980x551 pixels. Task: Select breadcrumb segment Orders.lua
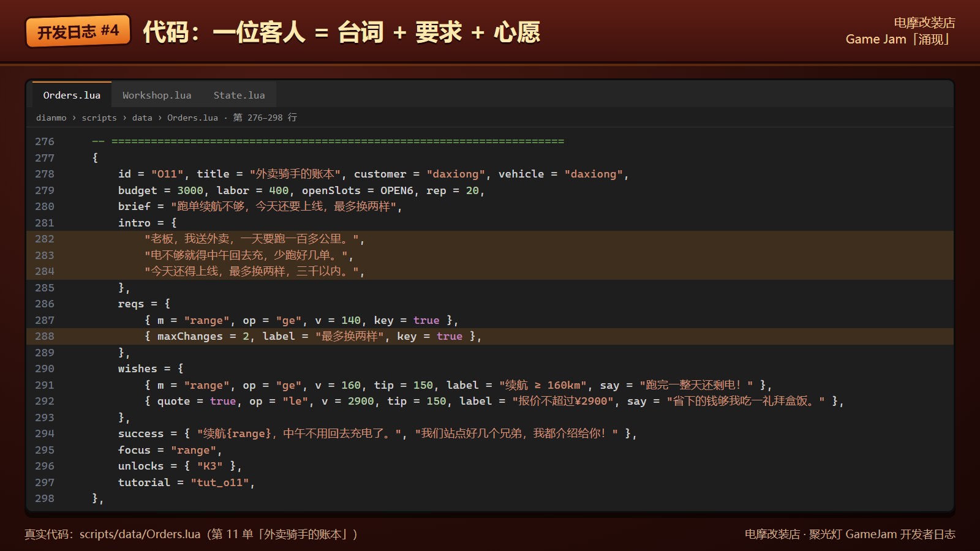point(192,118)
